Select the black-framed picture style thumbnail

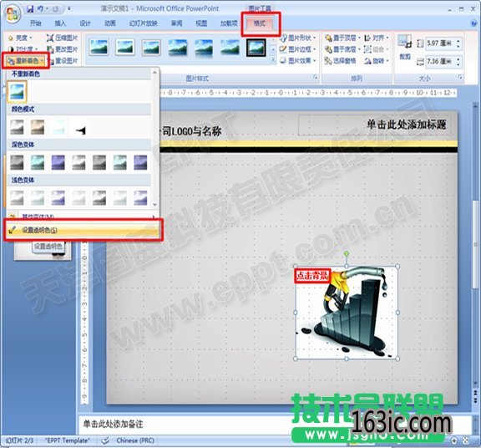(x=256, y=48)
